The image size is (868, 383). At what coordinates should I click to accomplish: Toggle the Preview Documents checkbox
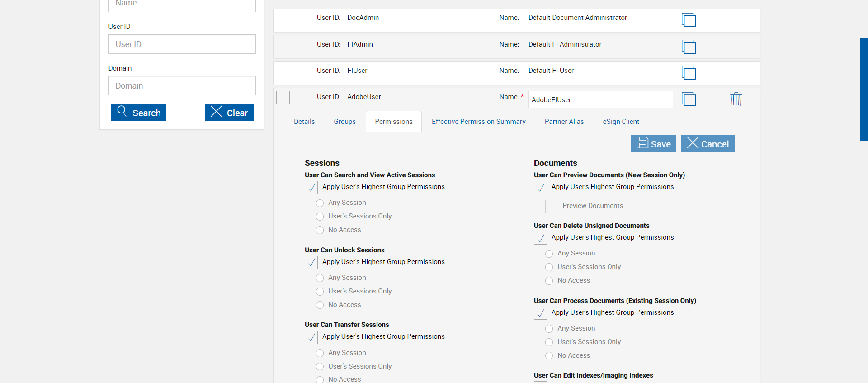tap(552, 206)
